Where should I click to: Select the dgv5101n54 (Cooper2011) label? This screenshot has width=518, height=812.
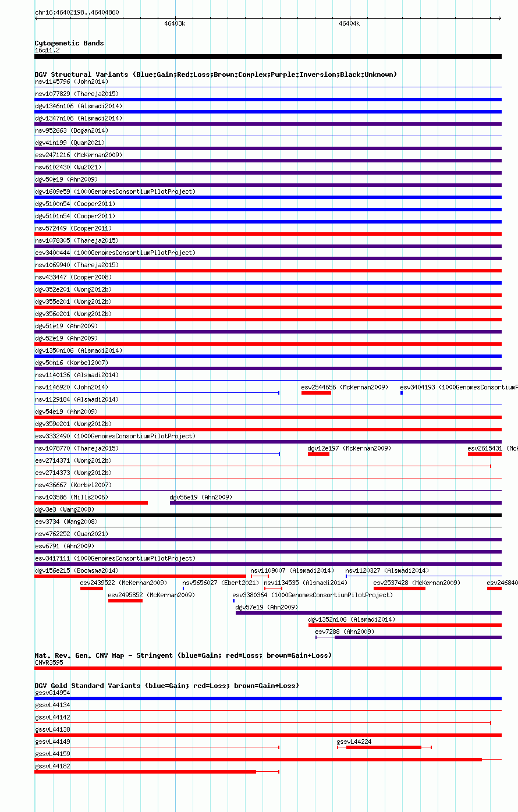pos(75,216)
